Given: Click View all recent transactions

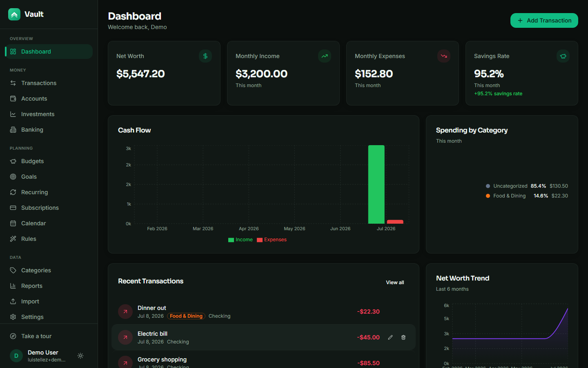Looking at the screenshot, I should [x=395, y=283].
